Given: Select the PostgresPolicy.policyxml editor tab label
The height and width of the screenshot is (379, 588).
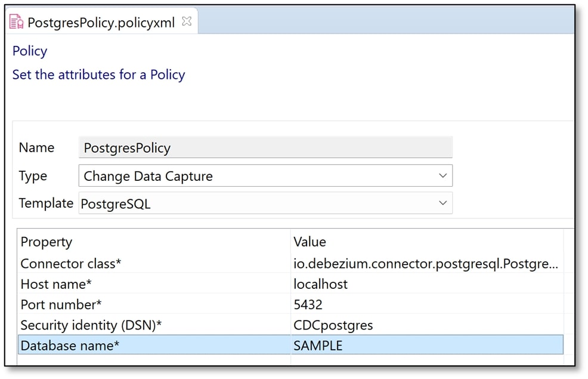Looking at the screenshot, I should pos(101,23).
